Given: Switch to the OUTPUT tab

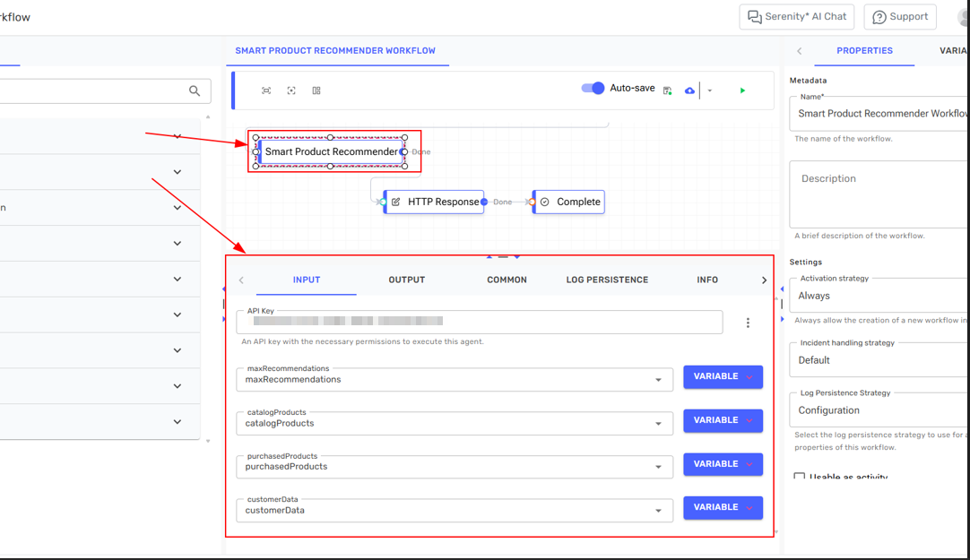Looking at the screenshot, I should tap(406, 280).
